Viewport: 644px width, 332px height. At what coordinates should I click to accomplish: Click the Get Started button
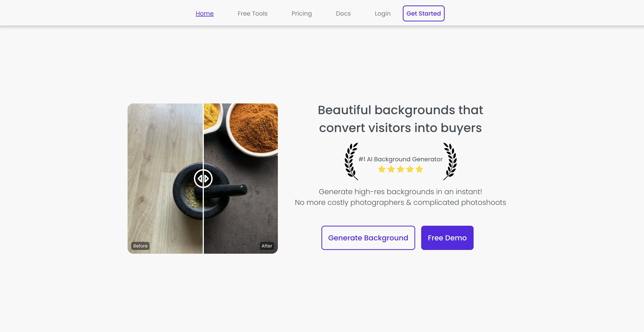(423, 14)
